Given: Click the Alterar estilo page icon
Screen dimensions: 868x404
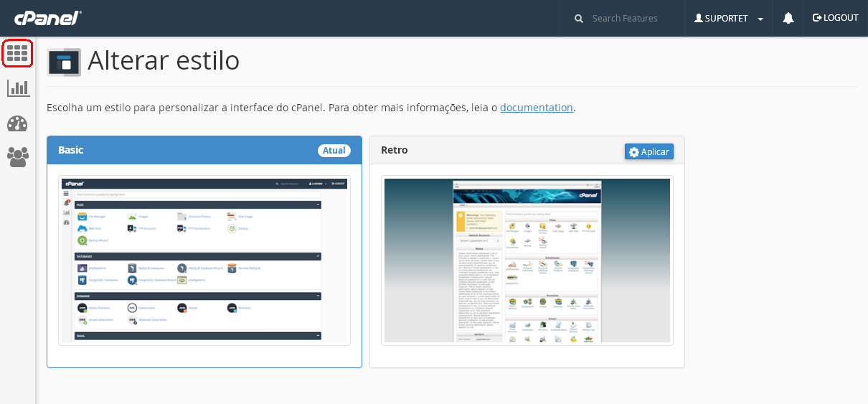Looking at the screenshot, I should pos(64,62).
